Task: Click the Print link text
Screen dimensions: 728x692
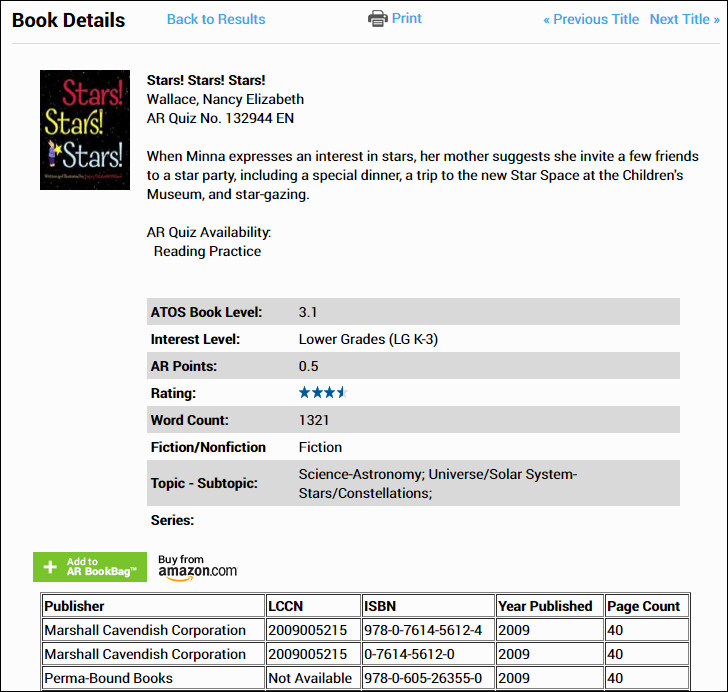Action: click(407, 18)
